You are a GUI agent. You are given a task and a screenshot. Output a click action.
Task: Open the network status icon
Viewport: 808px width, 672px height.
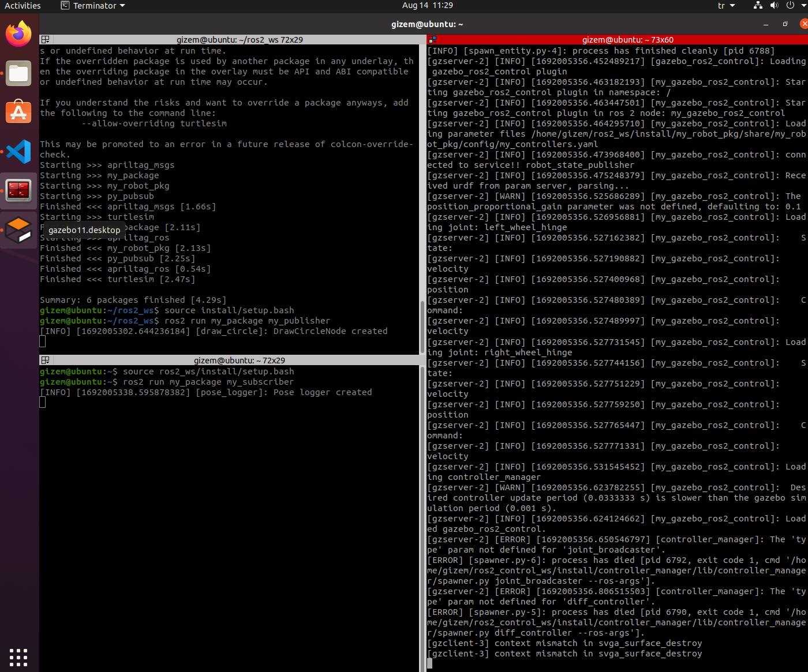pos(758,5)
